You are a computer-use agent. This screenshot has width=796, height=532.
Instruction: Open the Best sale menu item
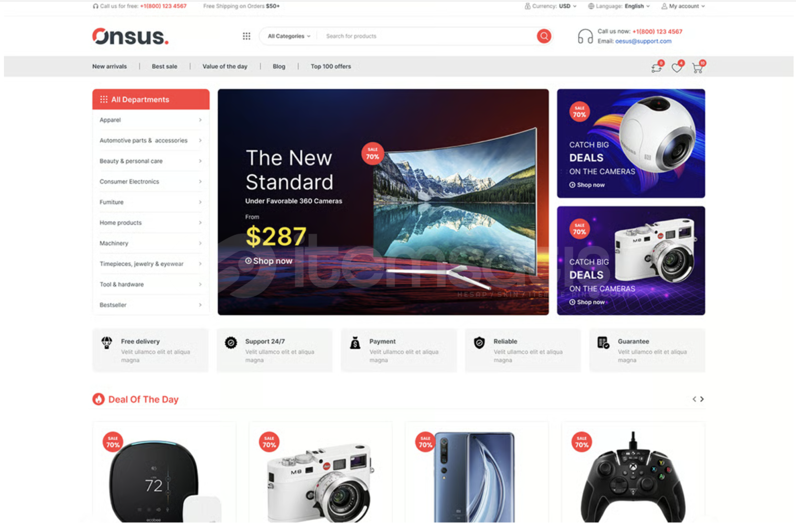coord(165,66)
